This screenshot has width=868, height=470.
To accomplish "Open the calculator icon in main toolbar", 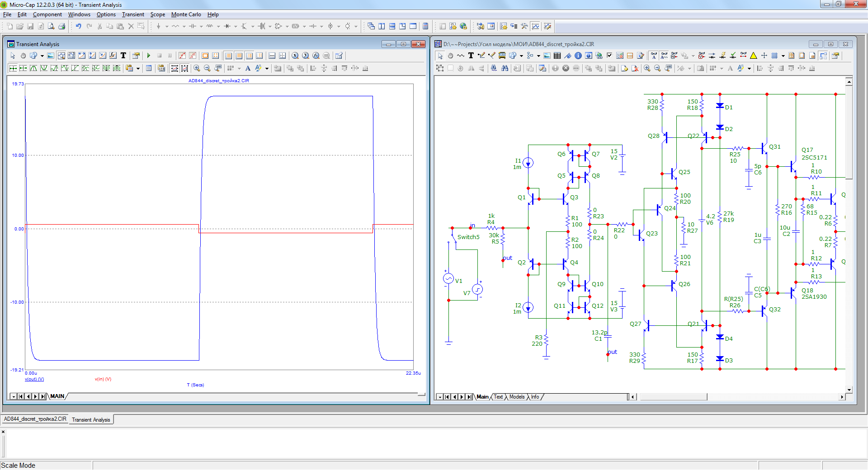I will pos(425,26).
